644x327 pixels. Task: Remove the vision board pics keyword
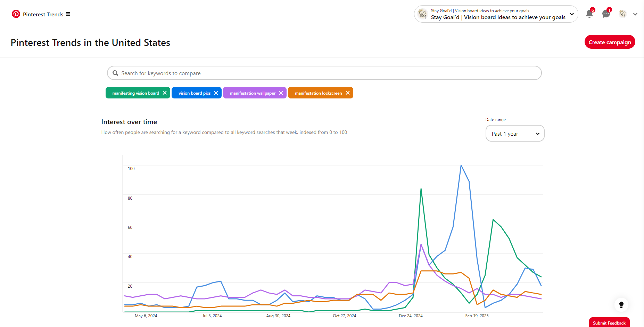click(x=216, y=93)
